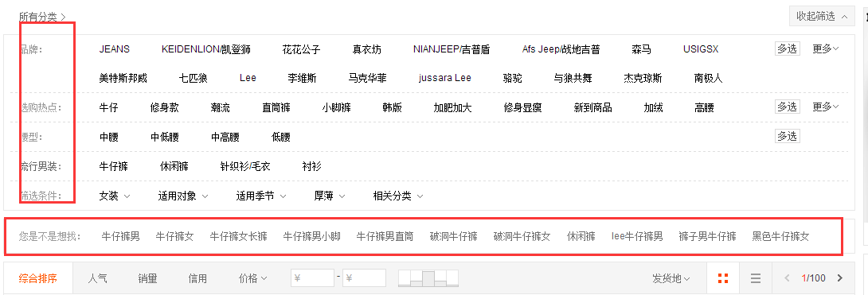Filter by brand USIGSX
868x295 pixels.
[701, 49]
